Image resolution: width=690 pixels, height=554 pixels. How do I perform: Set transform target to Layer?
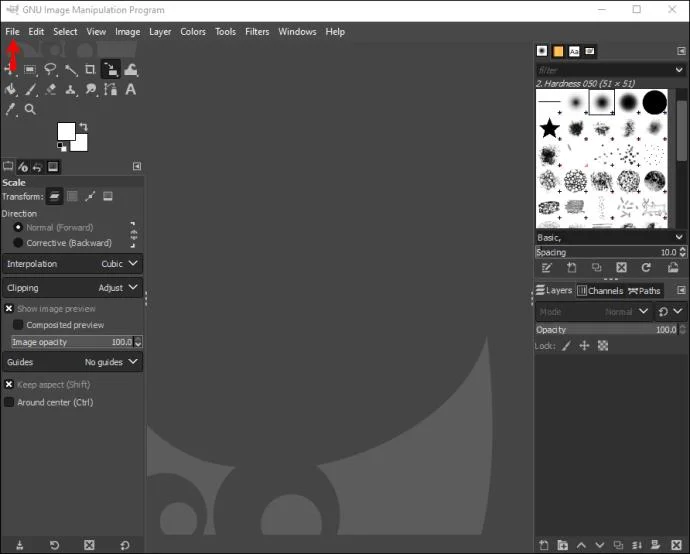click(x=54, y=196)
